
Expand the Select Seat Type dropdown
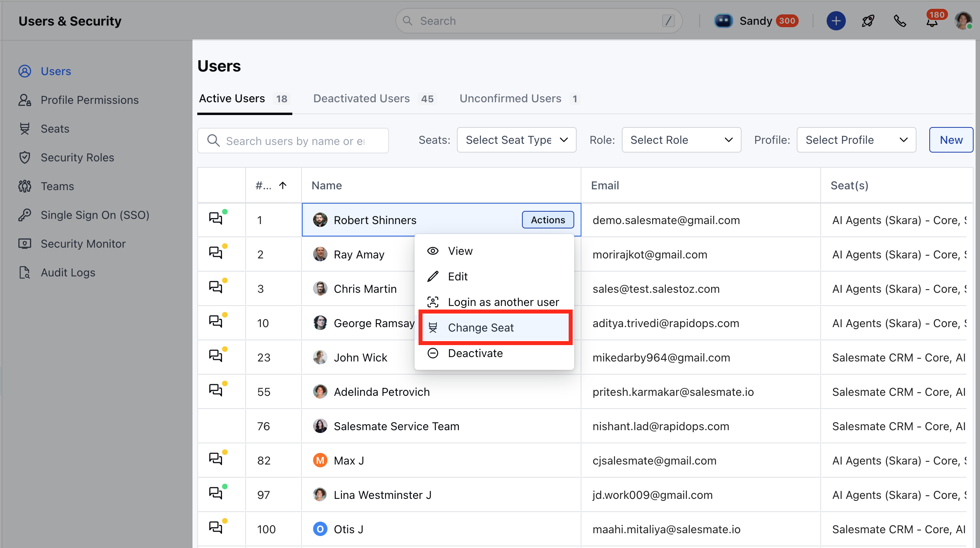516,140
